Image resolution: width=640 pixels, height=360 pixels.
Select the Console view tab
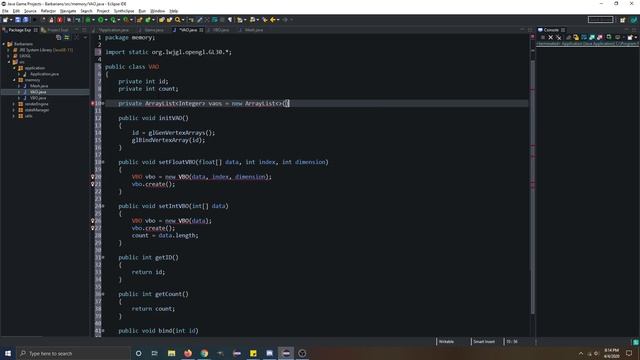point(551,30)
